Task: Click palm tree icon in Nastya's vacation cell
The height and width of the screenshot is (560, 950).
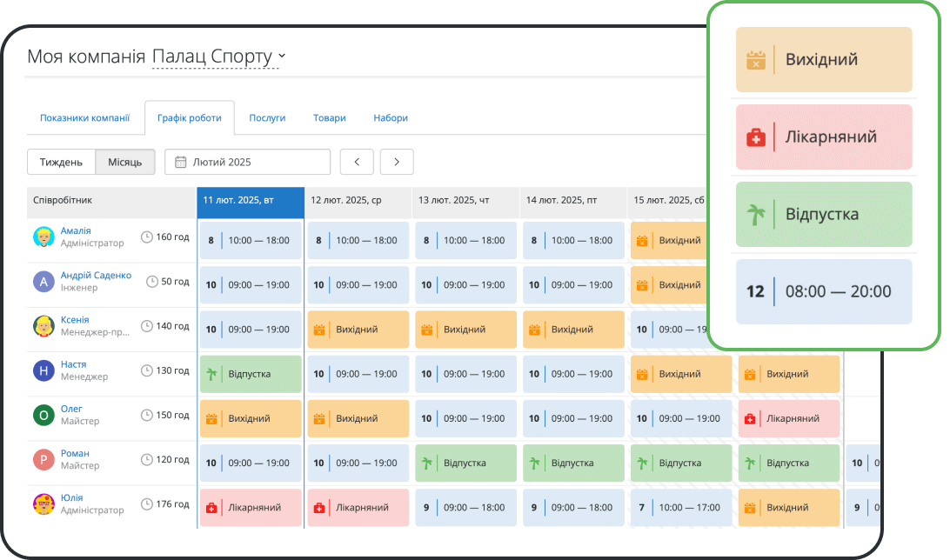Action: coord(211,374)
